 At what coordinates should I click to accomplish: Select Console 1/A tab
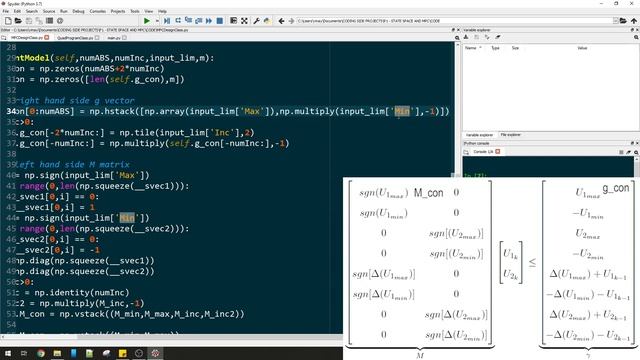[483, 152]
